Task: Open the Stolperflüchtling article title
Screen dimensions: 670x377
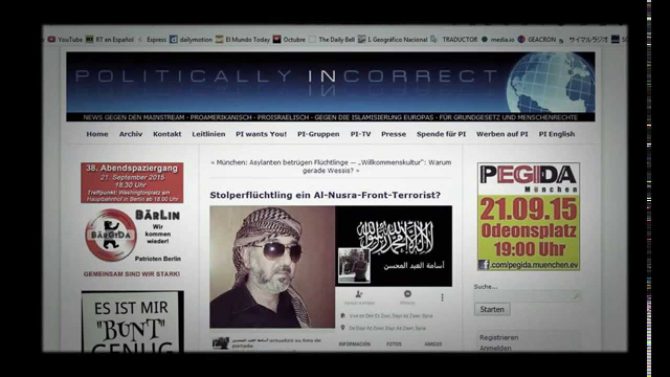Action: tap(325, 195)
